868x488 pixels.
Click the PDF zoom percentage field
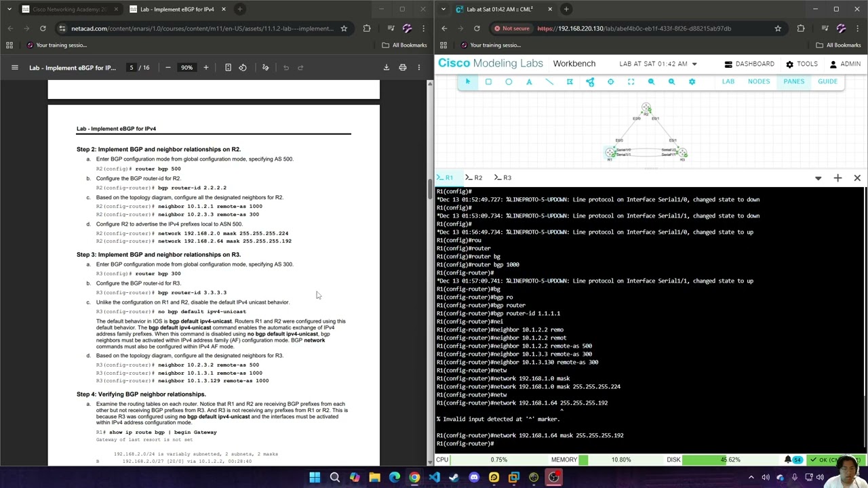186,67
